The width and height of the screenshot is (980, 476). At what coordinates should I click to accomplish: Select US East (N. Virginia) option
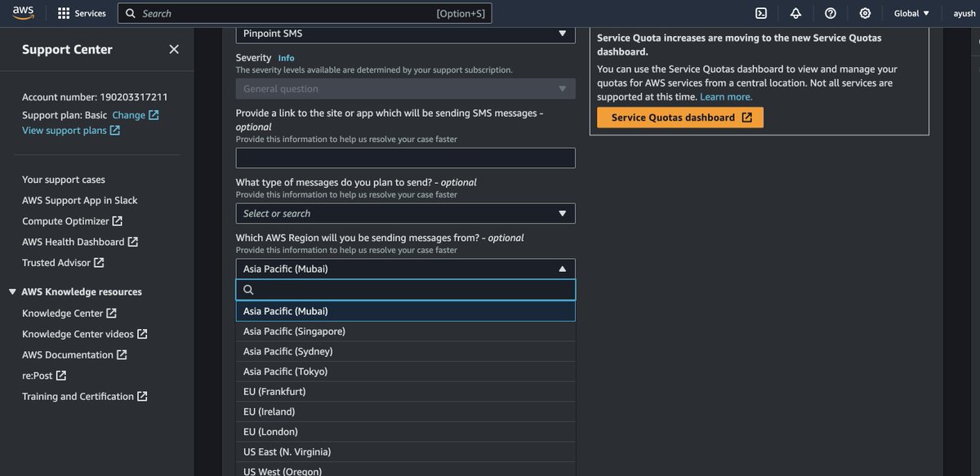(405, 452)
